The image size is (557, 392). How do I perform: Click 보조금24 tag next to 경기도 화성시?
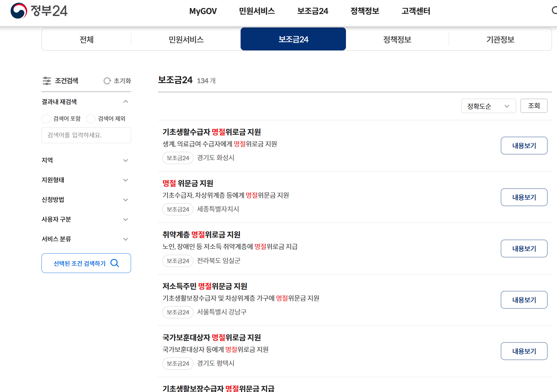point(178,158)
